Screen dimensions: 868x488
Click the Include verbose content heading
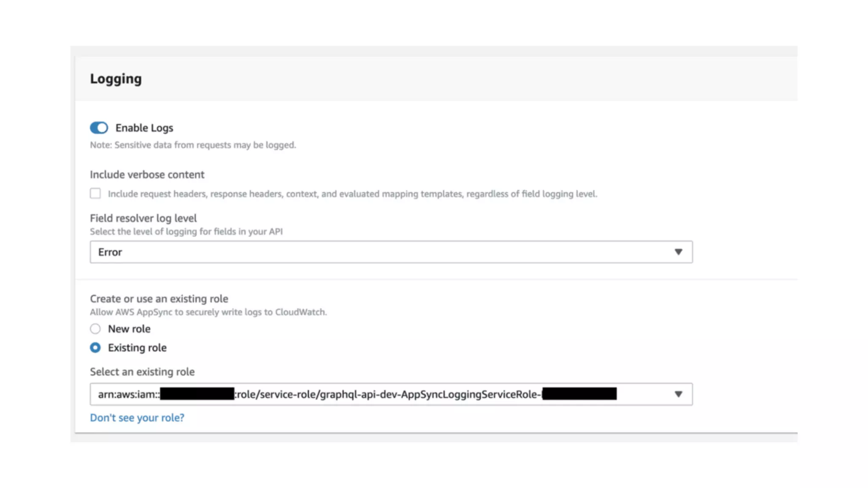tap(147, 175)
